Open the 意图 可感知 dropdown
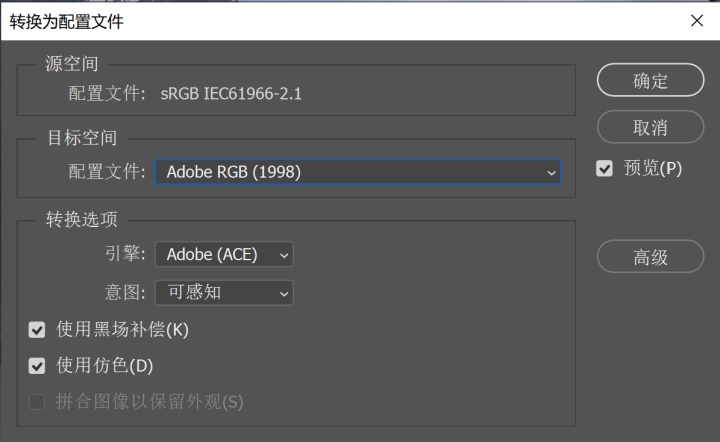Image resolution: width=720 pixels, height=442 pixels. point(224,293)
